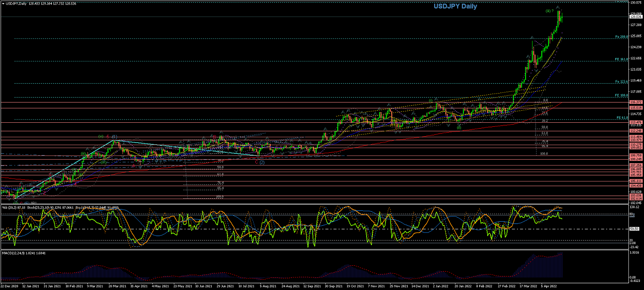Click the current price tag 128.536
This screenshot has width=644, height=290.
[635, 17]
